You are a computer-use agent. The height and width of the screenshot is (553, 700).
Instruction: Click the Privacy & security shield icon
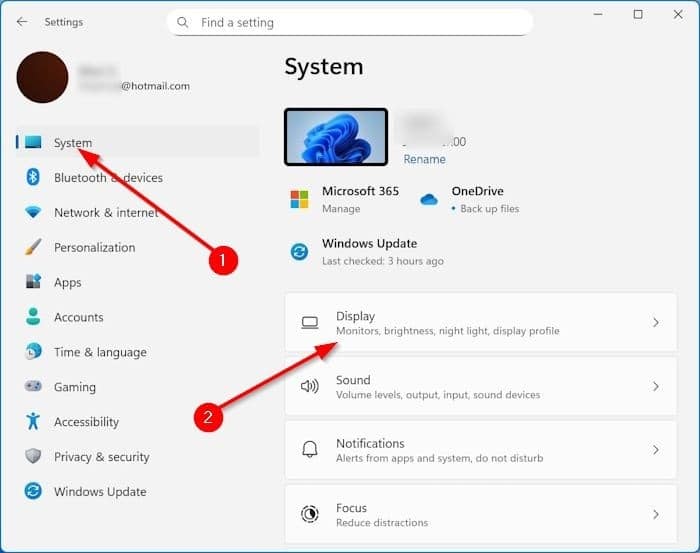(33, 457)
